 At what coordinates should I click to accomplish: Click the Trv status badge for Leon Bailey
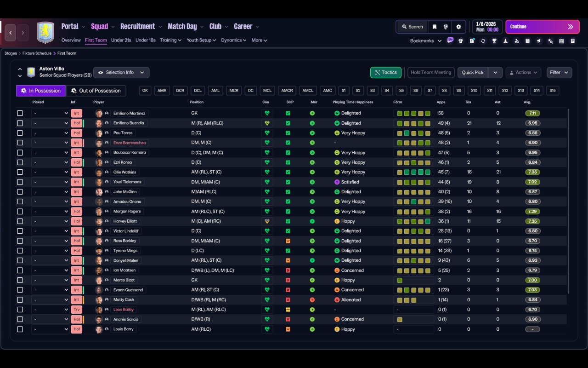tap(76, 310)
